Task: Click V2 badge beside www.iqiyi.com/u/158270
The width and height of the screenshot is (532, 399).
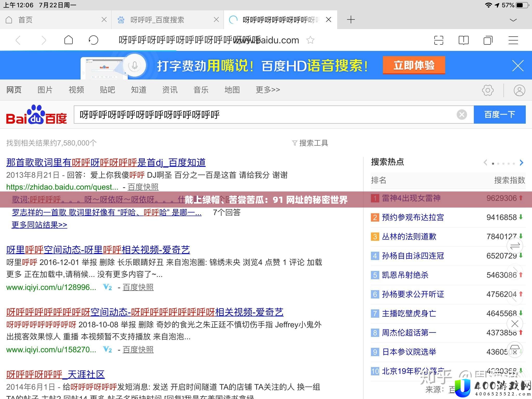Action: pos(108,350)
